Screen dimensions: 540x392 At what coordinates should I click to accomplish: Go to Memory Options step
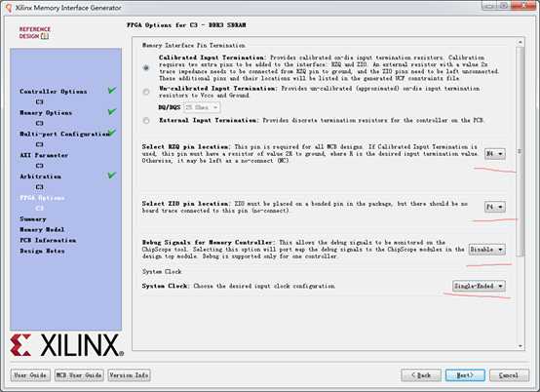click(46, 113)
